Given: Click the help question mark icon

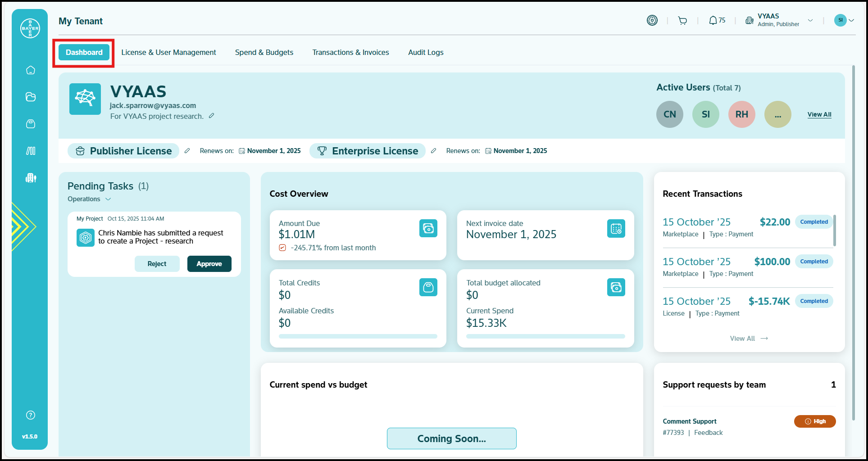Looking at the screenshot, I should 31,415.
